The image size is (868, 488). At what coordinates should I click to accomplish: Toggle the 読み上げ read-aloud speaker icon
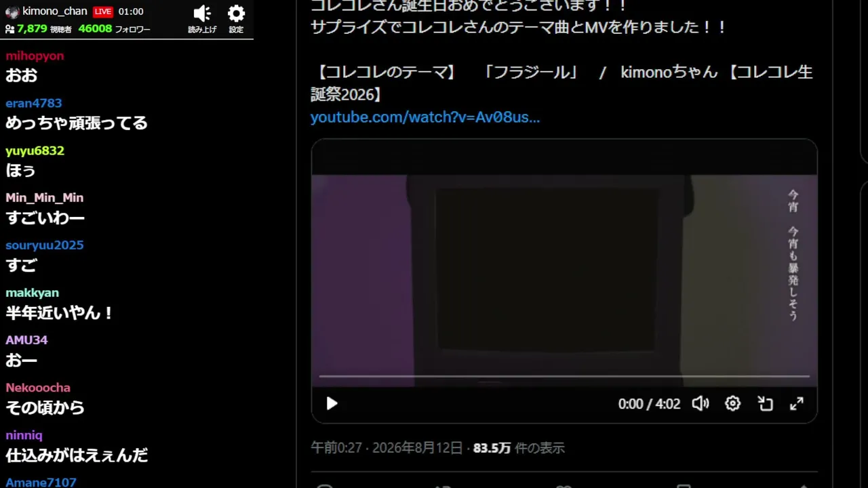202,14
